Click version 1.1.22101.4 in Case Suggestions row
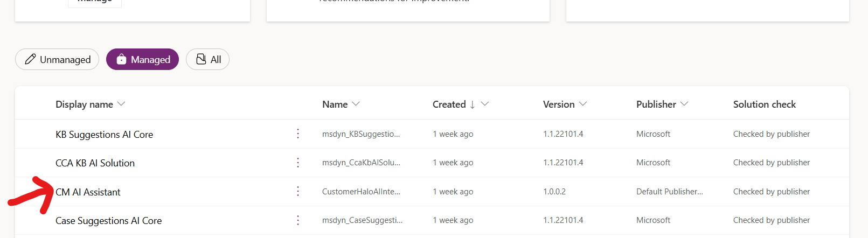This screenshot has height=238, width=868. click(563, 220)
